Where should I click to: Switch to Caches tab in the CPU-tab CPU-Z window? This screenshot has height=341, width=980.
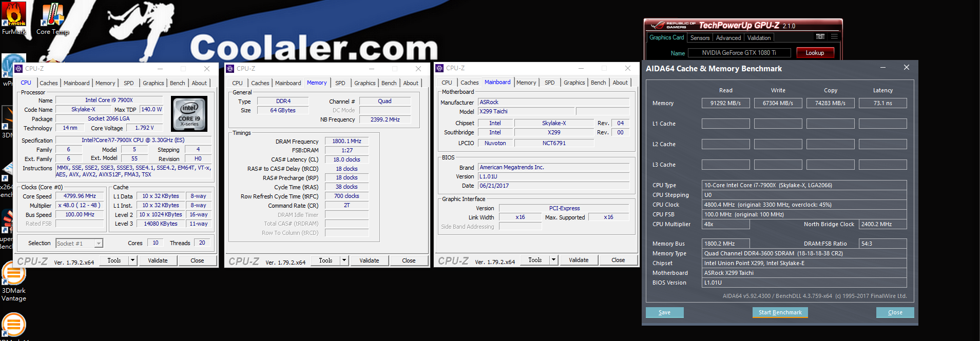pyautogui.click(x=49, y=83)
